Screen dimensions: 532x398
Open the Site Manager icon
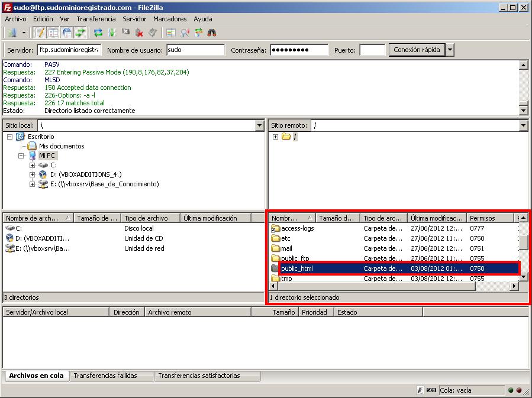(x=13, y=33)
